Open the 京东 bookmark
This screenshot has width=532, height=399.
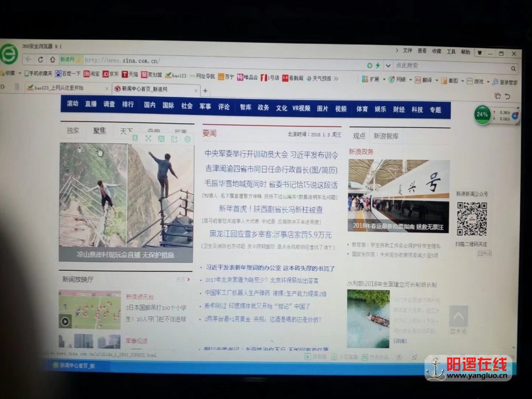[x=111, y=74]
